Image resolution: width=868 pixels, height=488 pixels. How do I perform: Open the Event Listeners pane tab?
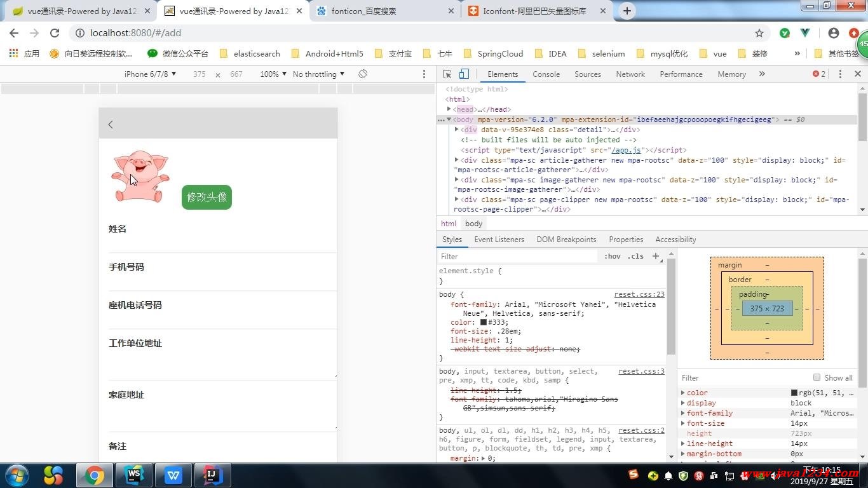(x=499, y=240)
